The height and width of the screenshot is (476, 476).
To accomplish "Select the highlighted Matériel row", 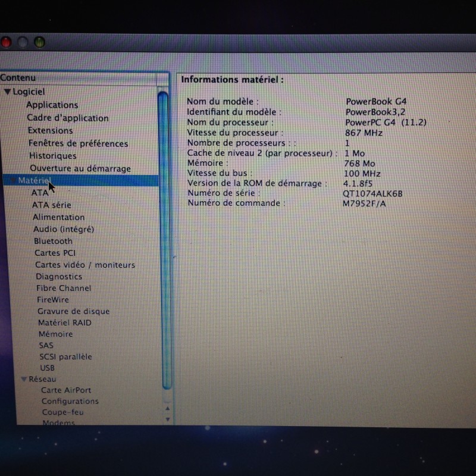I will pos(81,181).
